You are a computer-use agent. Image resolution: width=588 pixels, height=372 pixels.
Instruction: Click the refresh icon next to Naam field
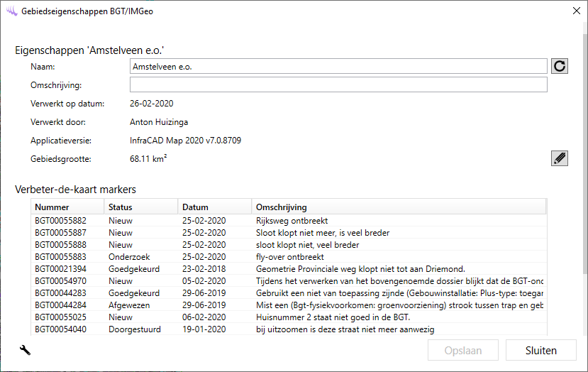560,66
